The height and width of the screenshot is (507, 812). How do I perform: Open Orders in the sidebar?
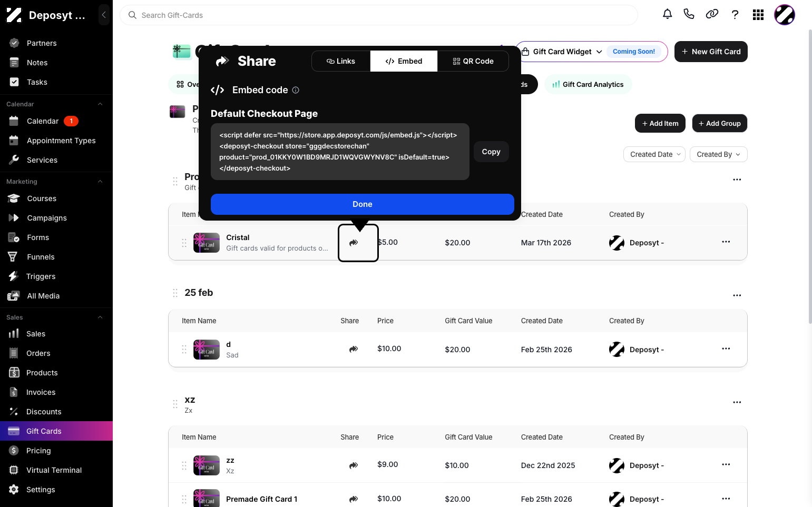click(56, 353)
